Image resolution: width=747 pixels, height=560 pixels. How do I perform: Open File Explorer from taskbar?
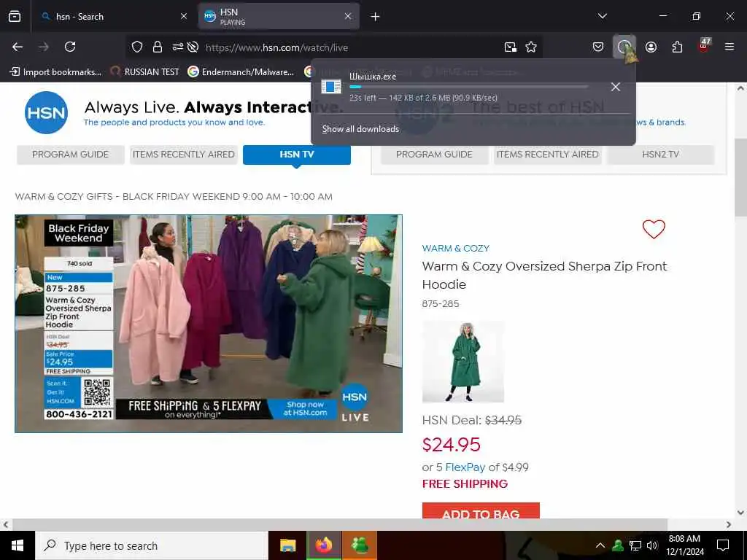tap(287, 545)
